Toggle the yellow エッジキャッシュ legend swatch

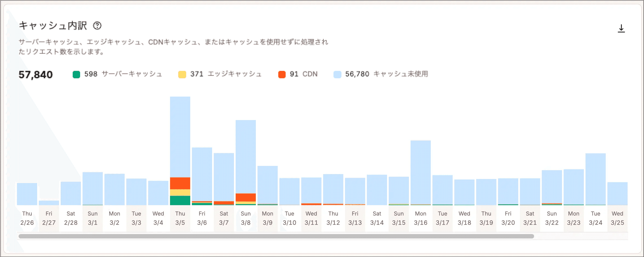182,74
